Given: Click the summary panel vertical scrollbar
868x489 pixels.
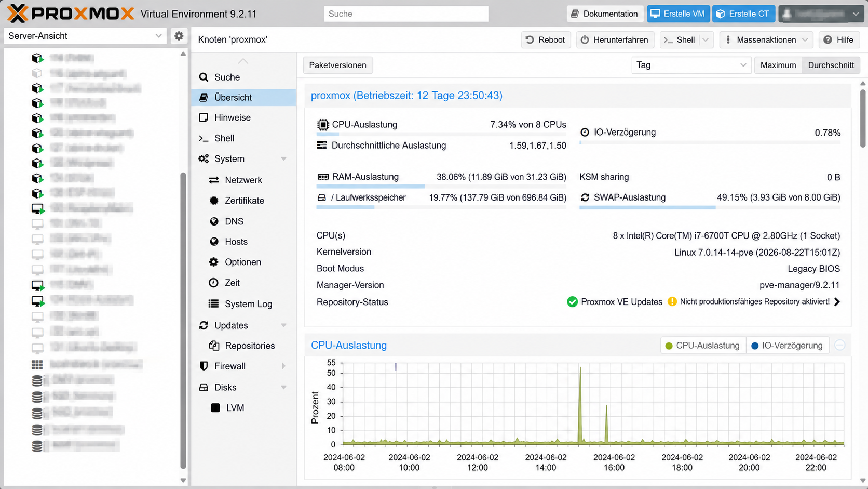Looking at the screenshot, I should 863,118.
